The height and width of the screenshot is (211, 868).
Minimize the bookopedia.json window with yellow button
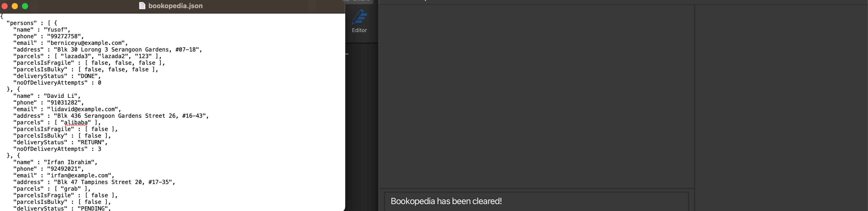[x=15, y=6]
